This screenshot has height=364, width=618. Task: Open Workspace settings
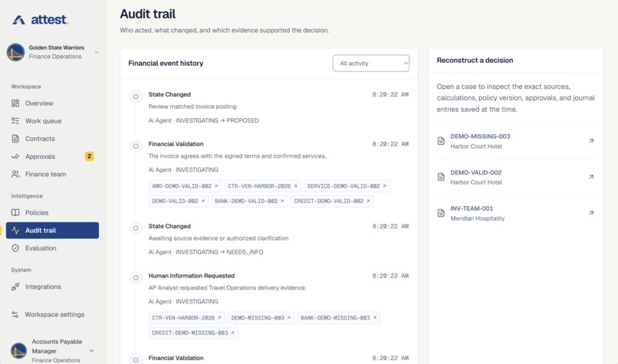(x=52, y=314)
